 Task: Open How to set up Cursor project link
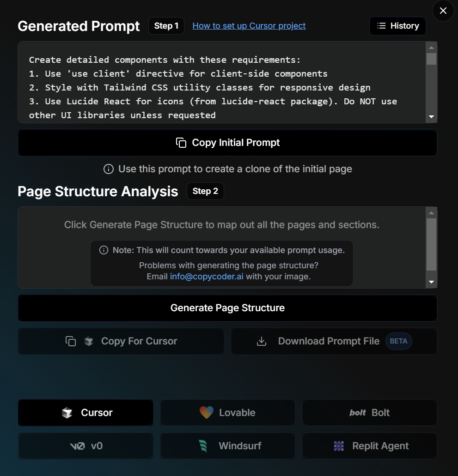click(249, 26)
